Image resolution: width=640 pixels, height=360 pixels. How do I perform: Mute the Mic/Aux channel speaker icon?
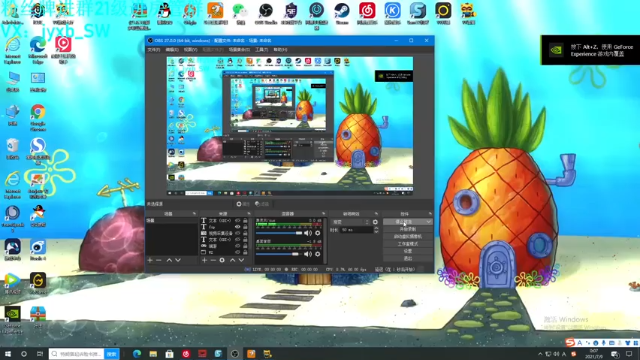click(308, 233)
